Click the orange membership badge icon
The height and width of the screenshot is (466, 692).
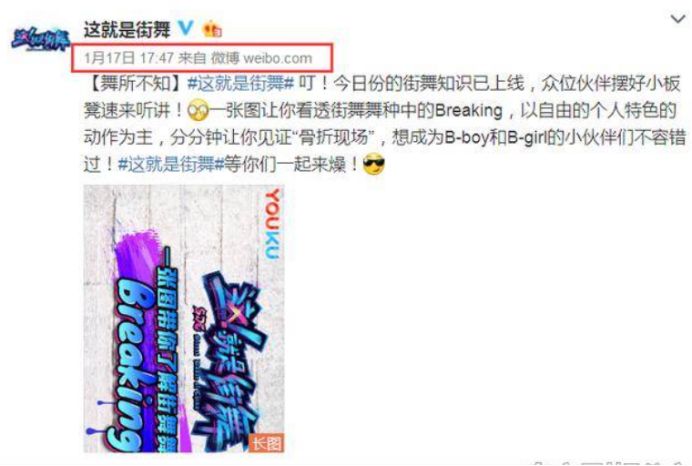coord(212,29)
